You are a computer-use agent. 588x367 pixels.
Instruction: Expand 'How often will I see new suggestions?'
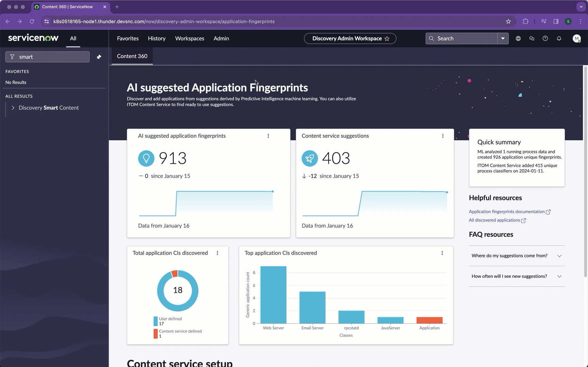coord(517,276)
